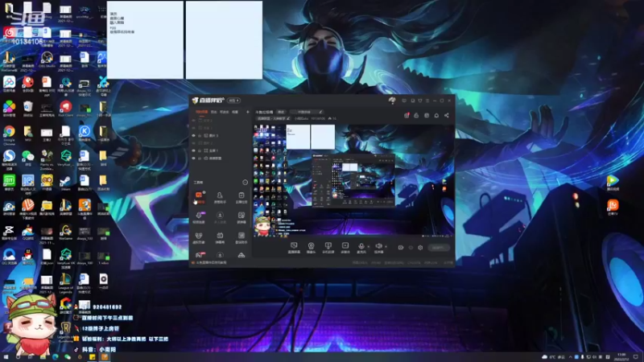This screenshot has height=362, width=644.
Task: Open the calendar-shaped tool in the toolbox
Action: 241,197
